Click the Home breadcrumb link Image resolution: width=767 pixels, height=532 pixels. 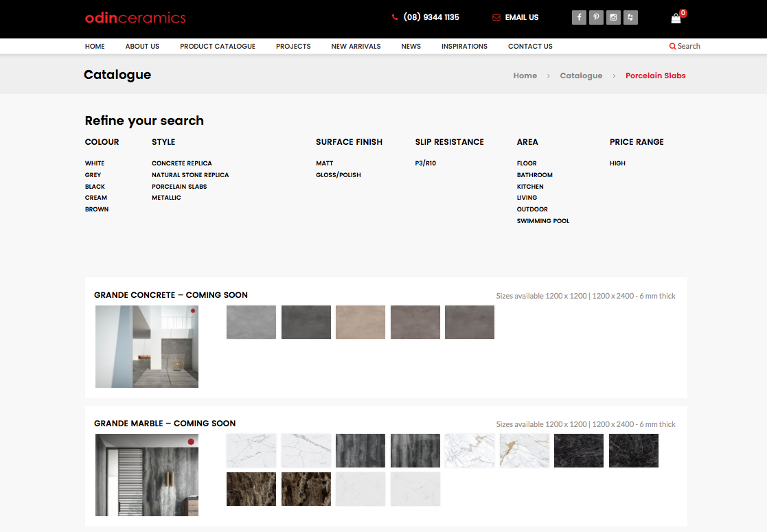[525, 76]
